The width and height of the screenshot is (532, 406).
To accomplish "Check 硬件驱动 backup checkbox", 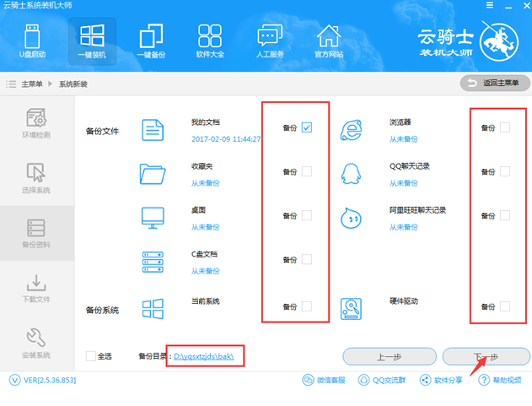I will pyautogui.click(x=505, y=306).
